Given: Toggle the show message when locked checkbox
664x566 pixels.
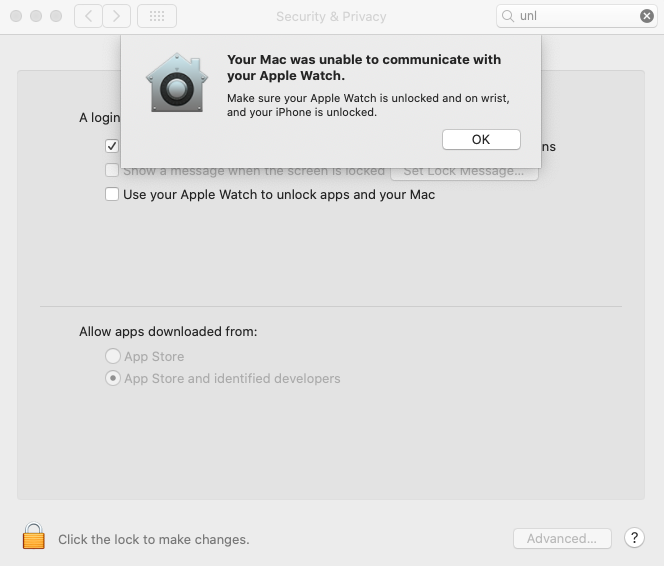Looking at the screenshot, I should [112, 171].
